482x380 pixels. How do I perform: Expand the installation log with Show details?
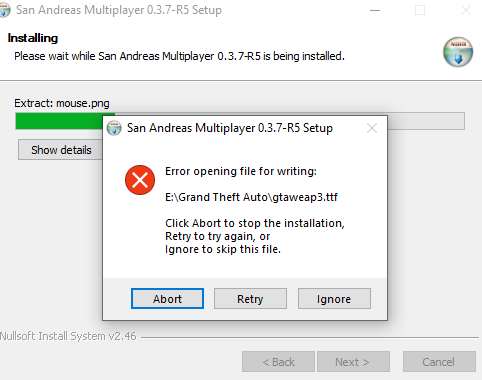coord(61,150)
